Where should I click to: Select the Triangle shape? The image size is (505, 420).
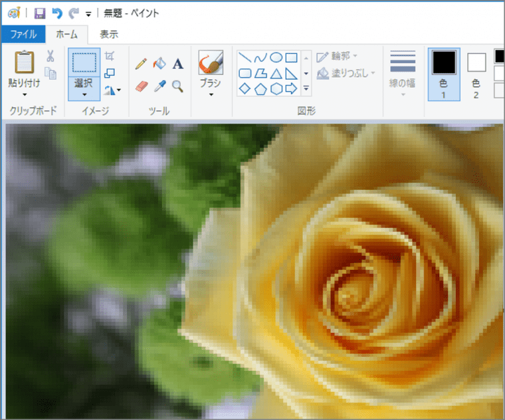[276, 74]
